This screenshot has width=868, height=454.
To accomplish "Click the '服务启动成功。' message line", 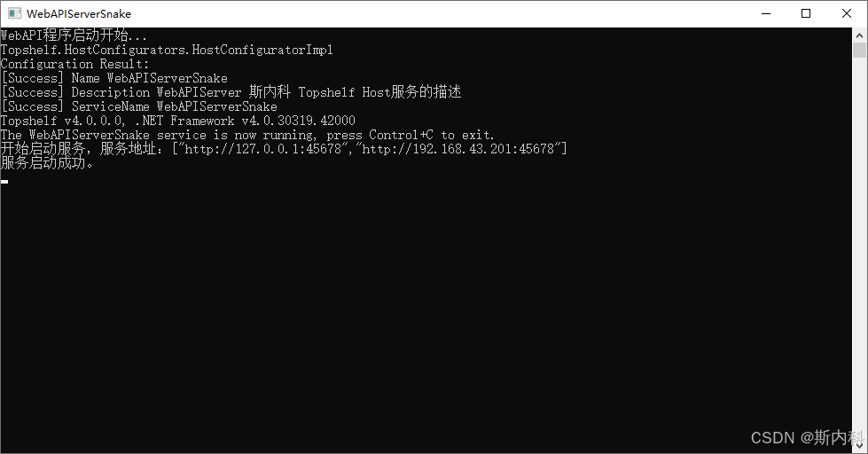I will pos(47,163).
